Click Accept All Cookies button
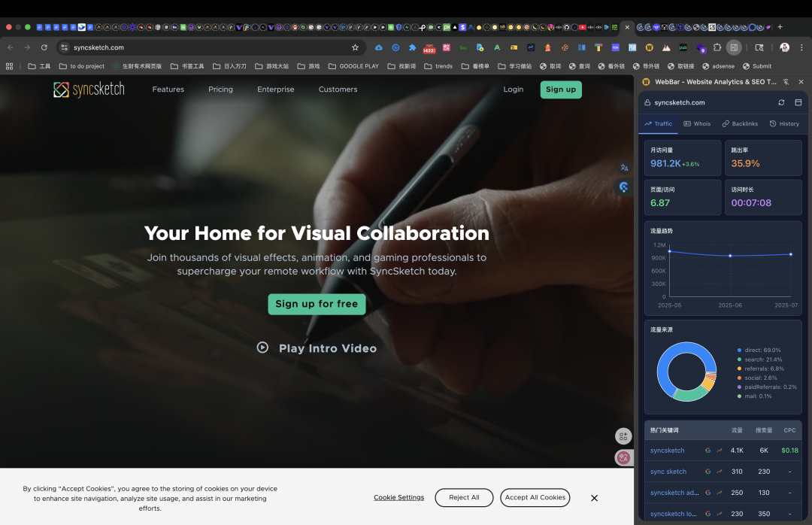The image size is (812, 525). pyautogui.click(x=535, y=497)
